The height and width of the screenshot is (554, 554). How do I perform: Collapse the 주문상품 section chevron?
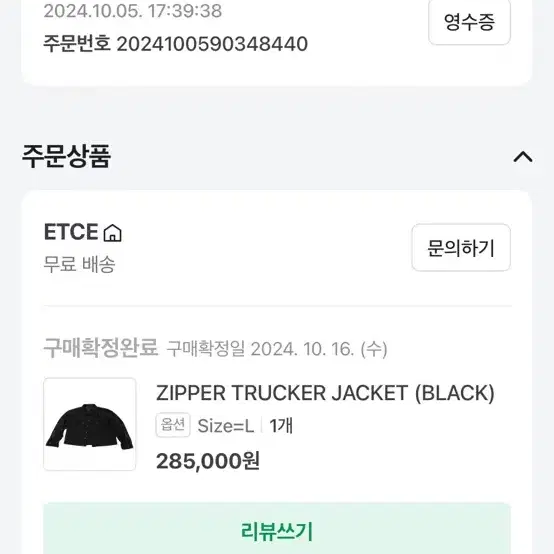[x=523, y=157]
